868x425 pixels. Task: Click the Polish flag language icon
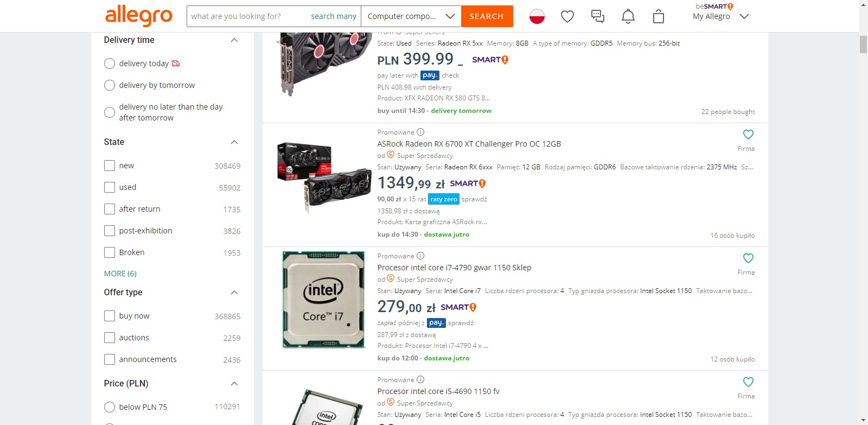coord(537,16)
